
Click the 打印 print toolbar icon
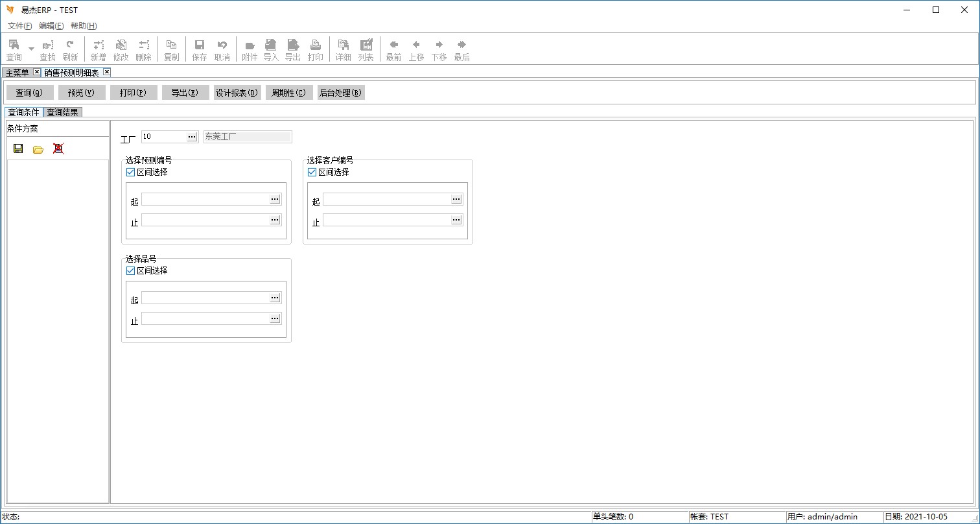click(316, 49)
